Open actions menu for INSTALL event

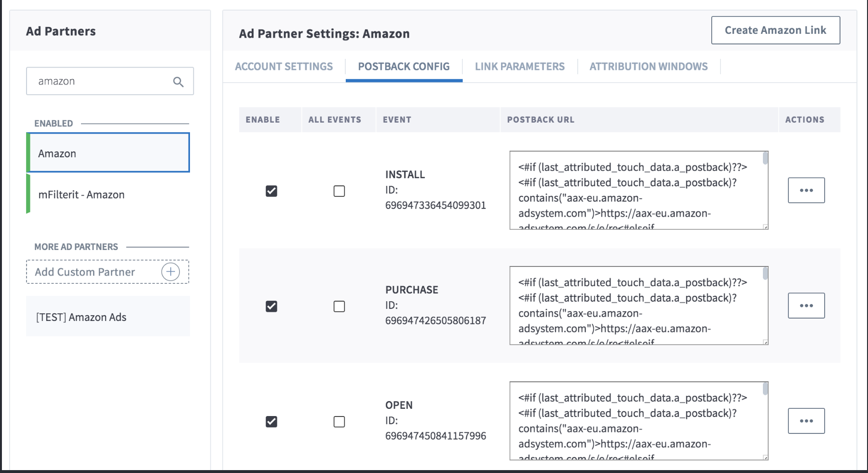point(806,190)
